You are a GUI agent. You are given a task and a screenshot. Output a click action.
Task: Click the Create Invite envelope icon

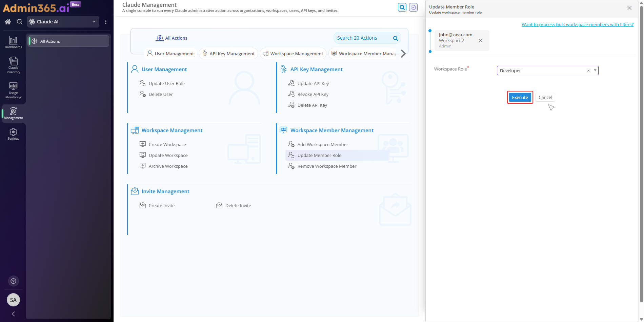coord(143,205)
